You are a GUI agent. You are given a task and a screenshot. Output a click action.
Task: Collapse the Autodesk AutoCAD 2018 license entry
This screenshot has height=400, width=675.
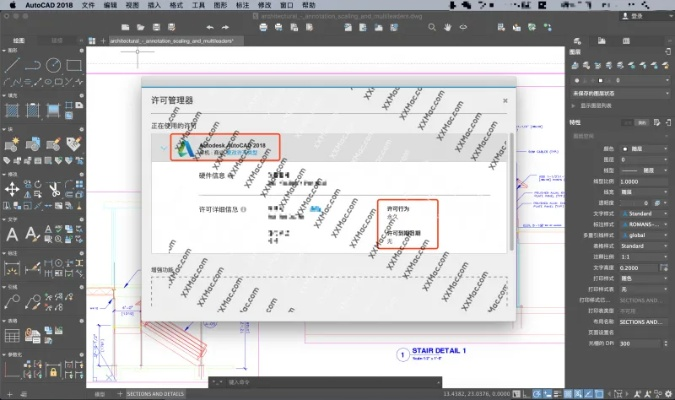164,148
